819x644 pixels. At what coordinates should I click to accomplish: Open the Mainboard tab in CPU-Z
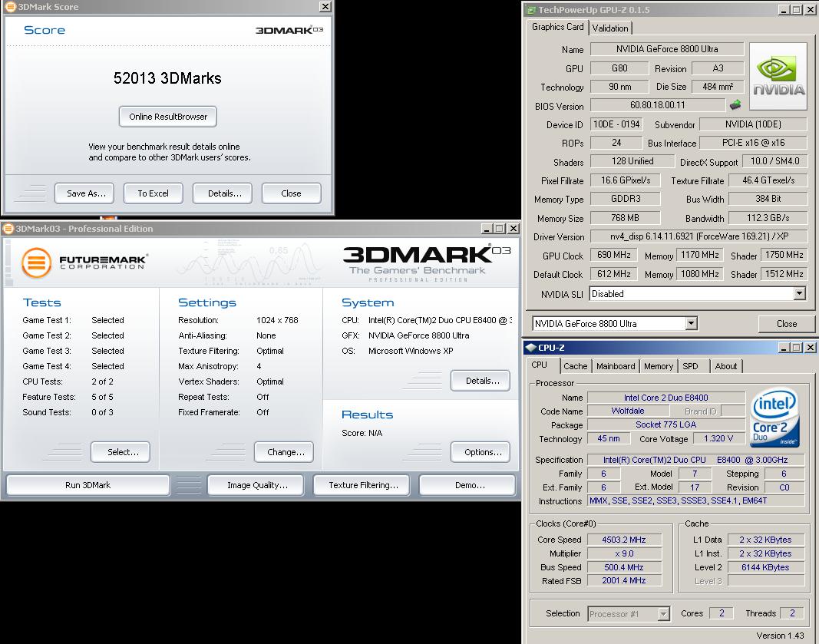tap(616, 366)
